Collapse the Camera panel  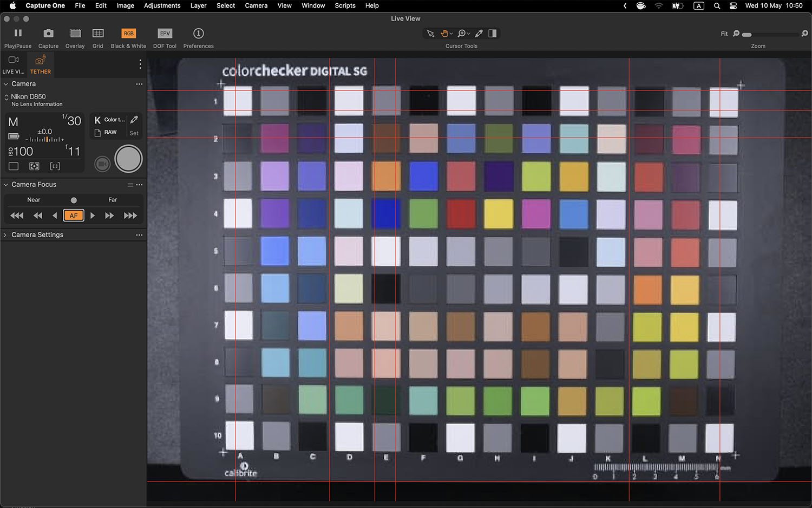(6, 84)
